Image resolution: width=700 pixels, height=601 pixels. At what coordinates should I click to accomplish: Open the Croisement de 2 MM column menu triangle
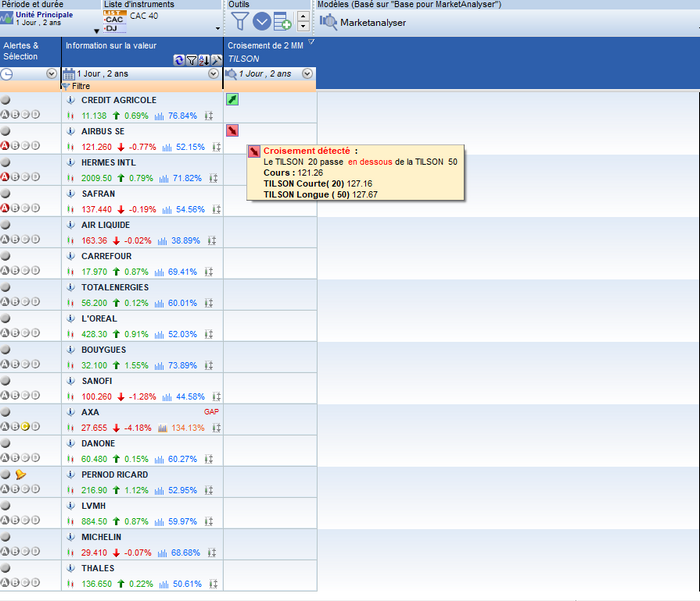tap(311, 42)
